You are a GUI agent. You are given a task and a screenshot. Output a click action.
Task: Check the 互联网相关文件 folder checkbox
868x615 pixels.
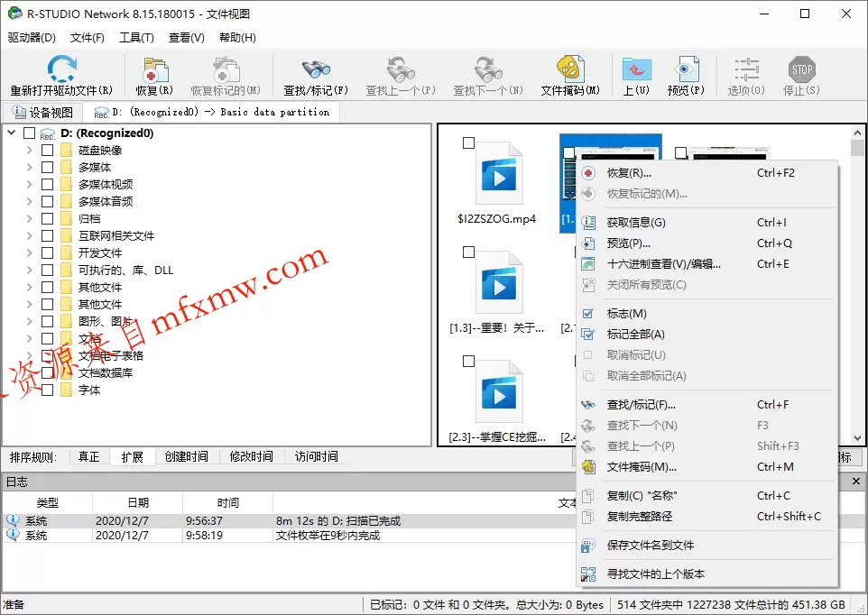point(48,235)
